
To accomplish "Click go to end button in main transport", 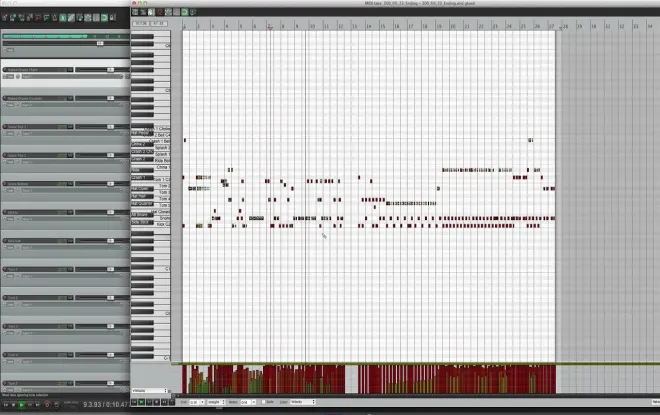I will (37, 405).
